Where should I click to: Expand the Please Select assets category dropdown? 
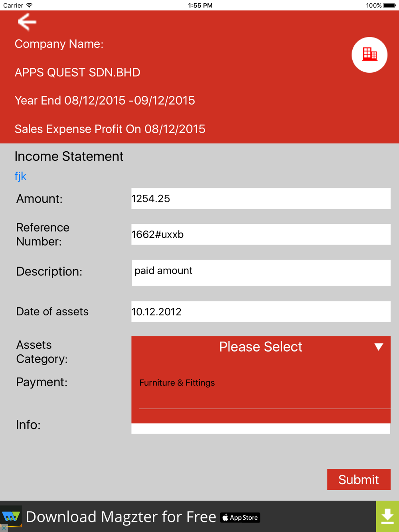click(261, 347)
